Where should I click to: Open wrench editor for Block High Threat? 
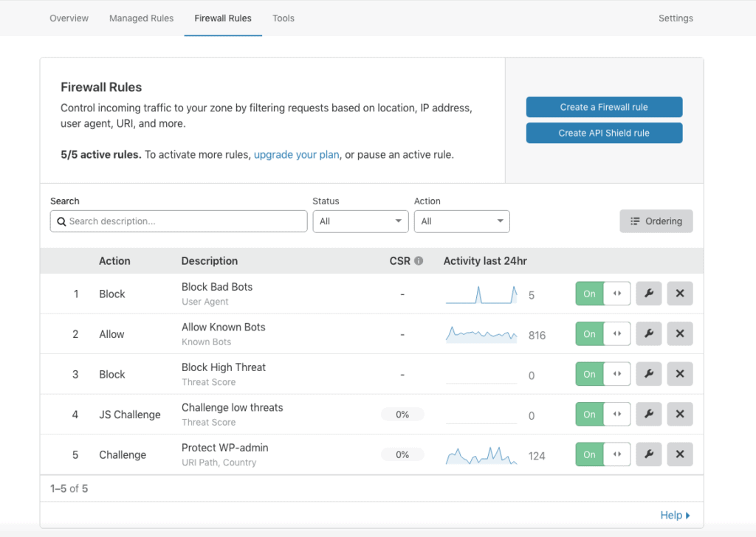coord(648,374)
